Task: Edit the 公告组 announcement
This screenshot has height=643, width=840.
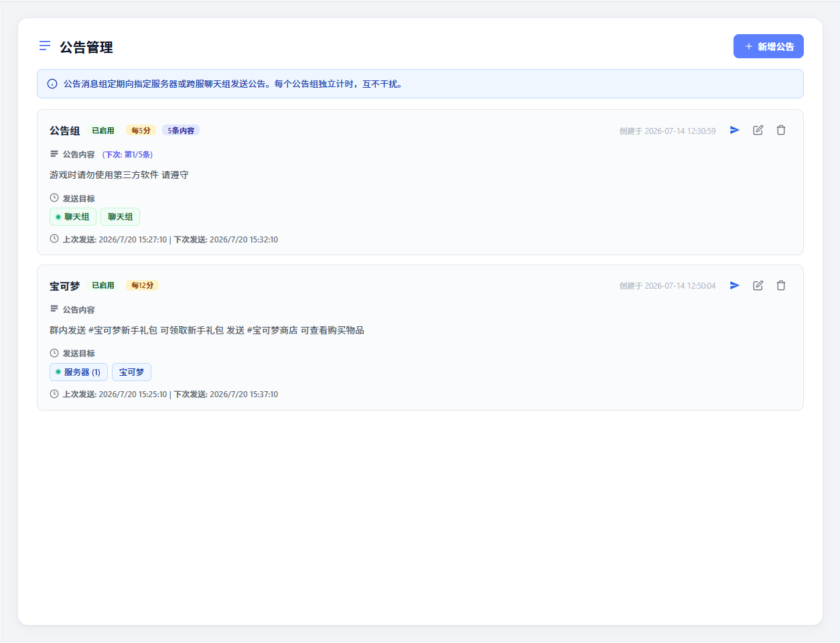Action: pos(758,130)
